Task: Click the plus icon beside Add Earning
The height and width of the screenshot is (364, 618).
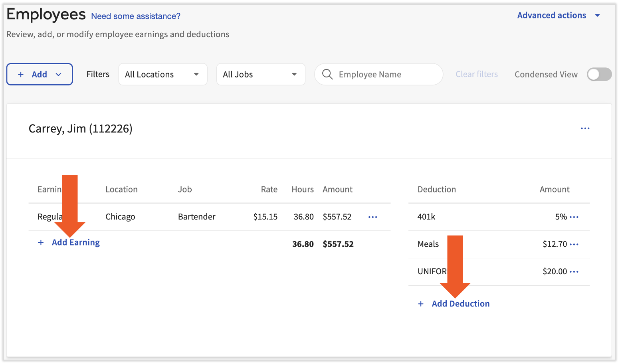Action: (41, 242)
